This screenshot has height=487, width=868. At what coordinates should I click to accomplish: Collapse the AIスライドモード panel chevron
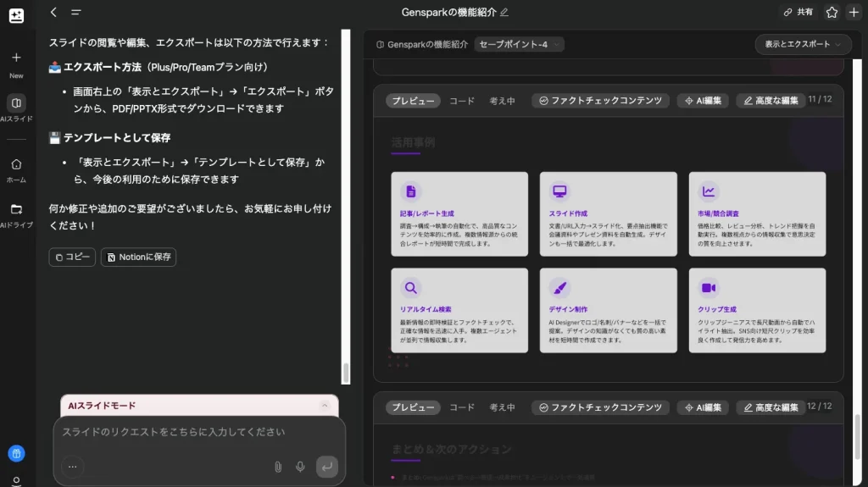pyautogui.click(x=325, y=406)
